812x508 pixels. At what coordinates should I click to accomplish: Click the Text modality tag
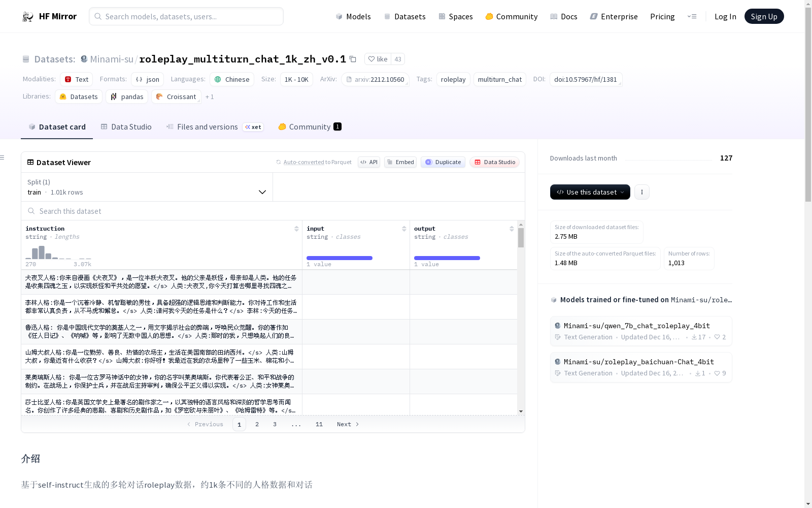(x=77, y=79)
